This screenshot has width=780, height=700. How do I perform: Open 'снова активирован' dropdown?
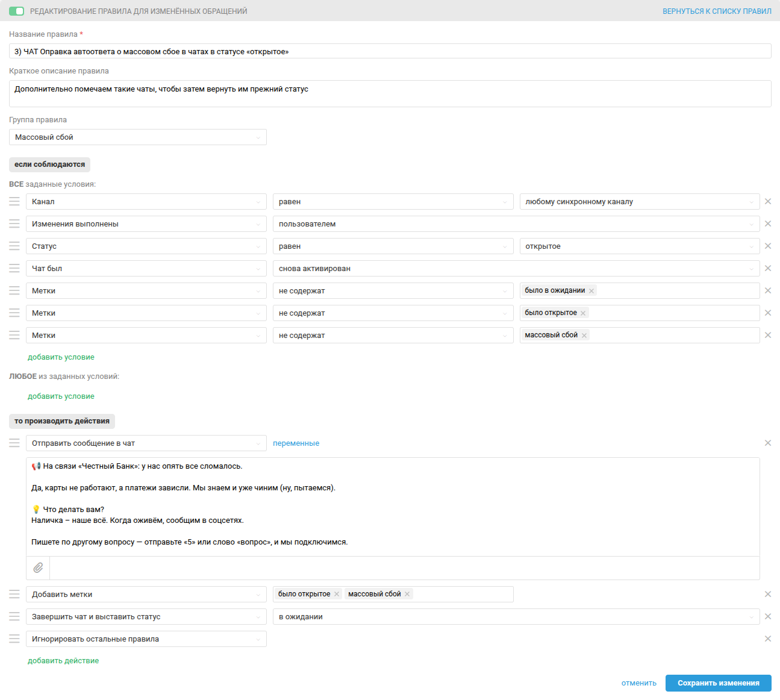coord(516,269)
